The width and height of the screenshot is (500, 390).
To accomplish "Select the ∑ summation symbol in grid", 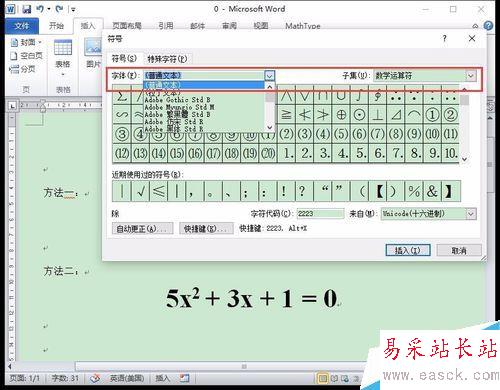I will point(122,96).
